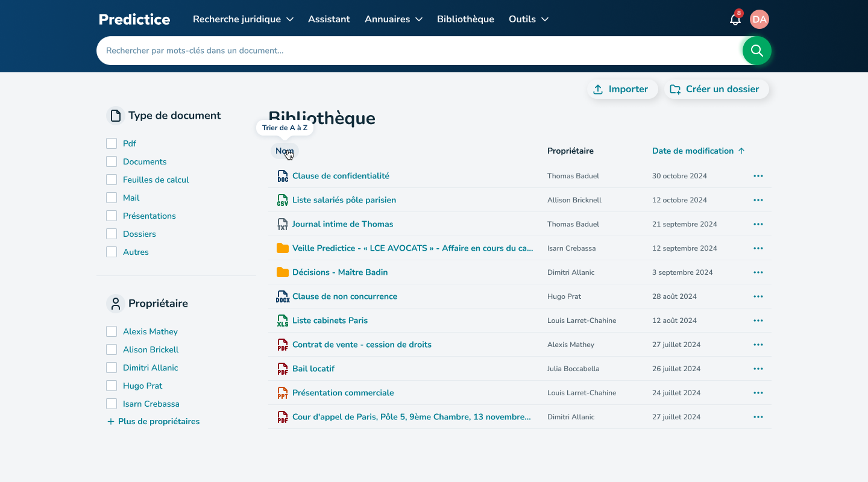Click PDF icon of Bail locatif

(x=283, y=369)
